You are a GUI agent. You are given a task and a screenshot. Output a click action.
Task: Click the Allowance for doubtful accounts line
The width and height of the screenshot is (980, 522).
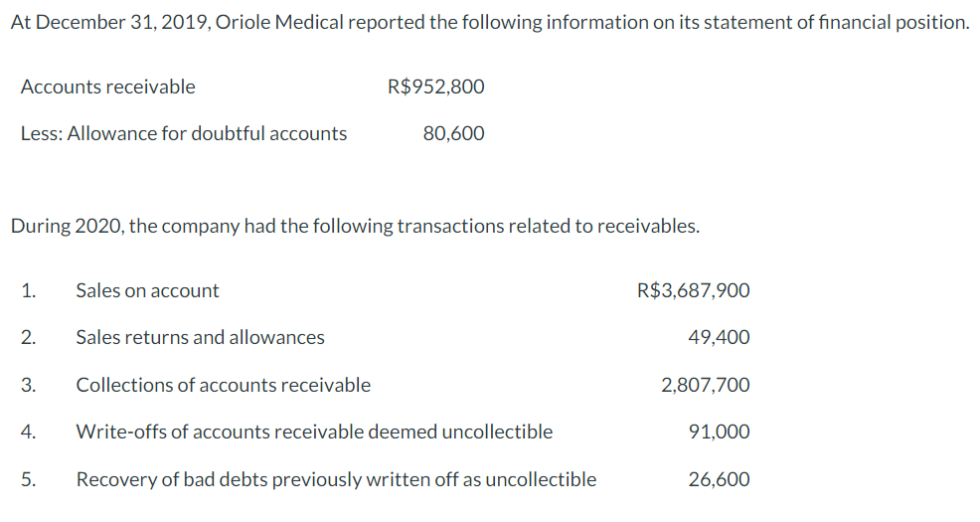184,133
